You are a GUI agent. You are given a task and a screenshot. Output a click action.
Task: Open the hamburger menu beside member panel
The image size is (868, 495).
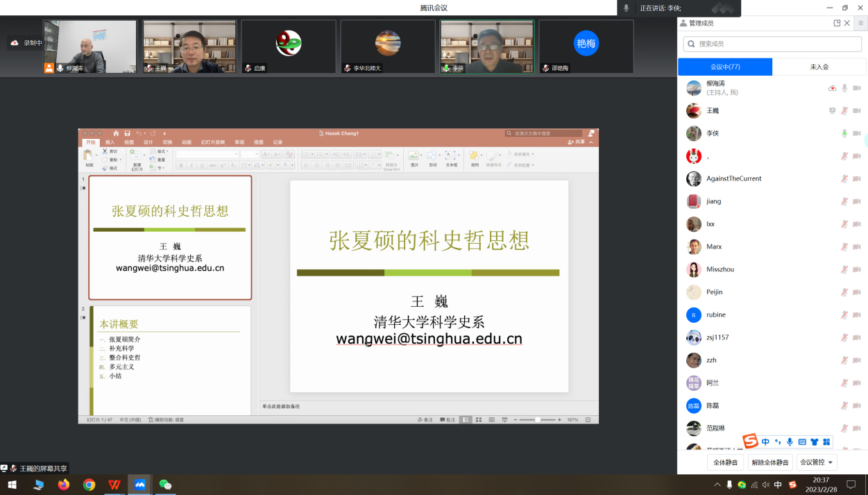tap(861, 23)
